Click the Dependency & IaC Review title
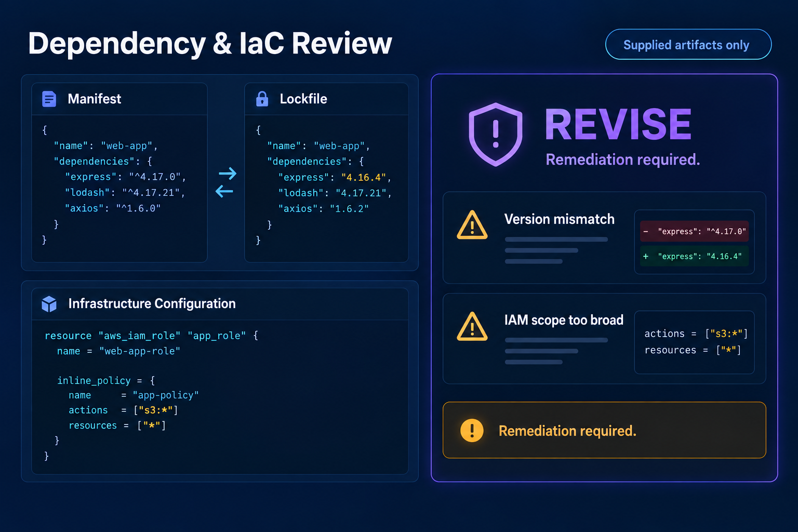The height and width of the screenshot is (532, 798). tap(210, 43)
